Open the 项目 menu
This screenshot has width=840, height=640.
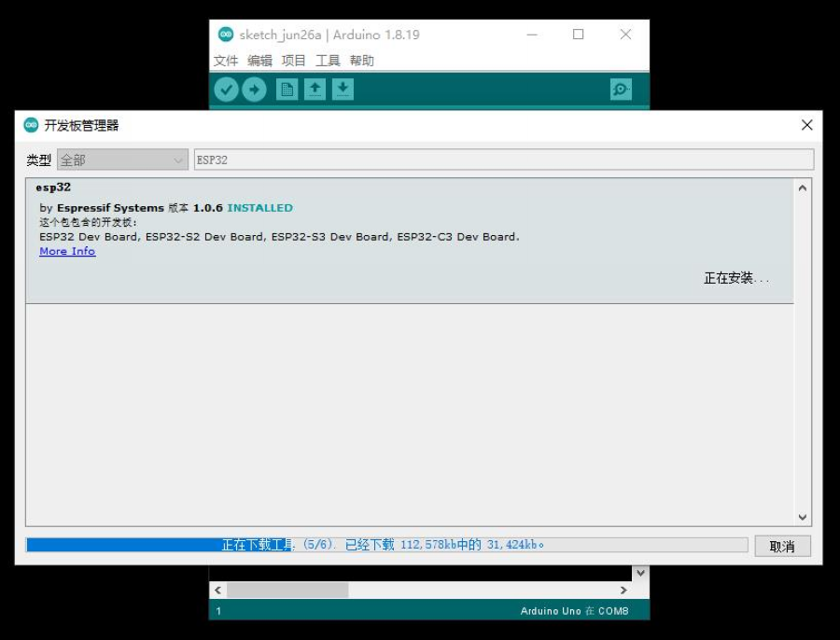click(294, 61)
